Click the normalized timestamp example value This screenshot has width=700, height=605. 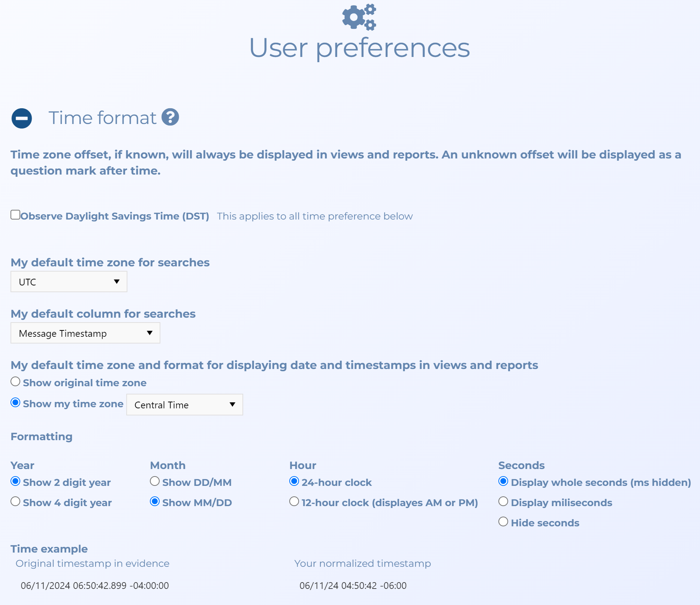[353, 586]
